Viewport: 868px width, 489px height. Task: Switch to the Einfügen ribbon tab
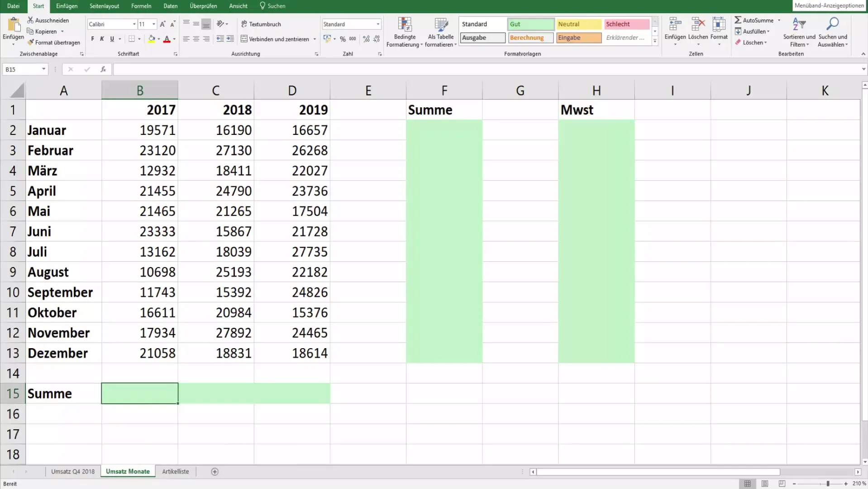tap(67, 6)
